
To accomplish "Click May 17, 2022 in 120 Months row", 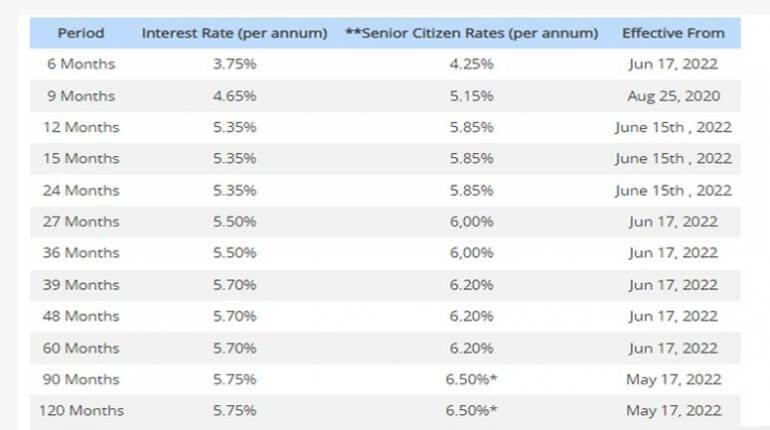I will point(673,410).
